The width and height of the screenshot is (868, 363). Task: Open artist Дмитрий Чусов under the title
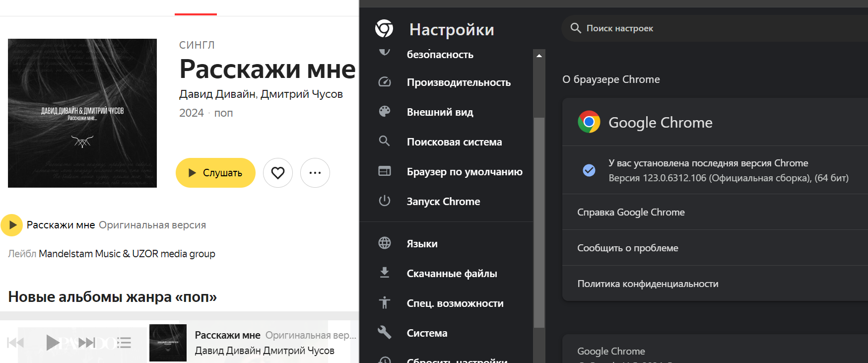click(302, 94)
